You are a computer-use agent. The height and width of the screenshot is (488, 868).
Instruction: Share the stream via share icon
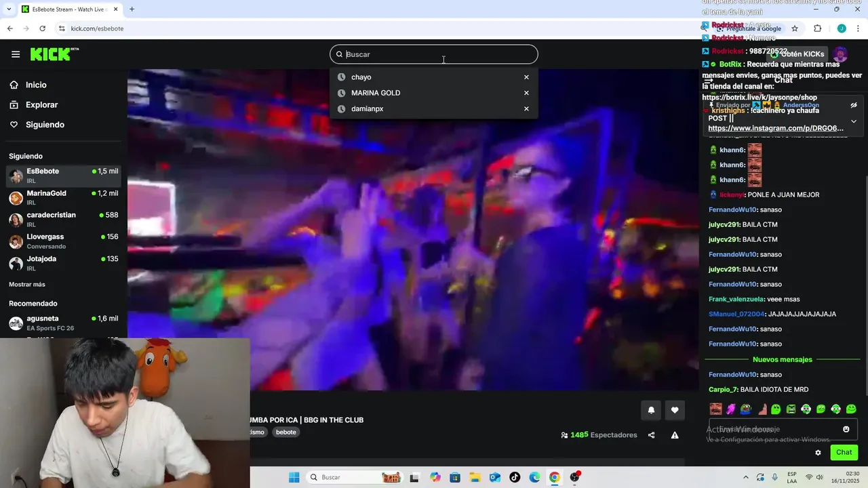pyautogui.click(x=652, y=435)
